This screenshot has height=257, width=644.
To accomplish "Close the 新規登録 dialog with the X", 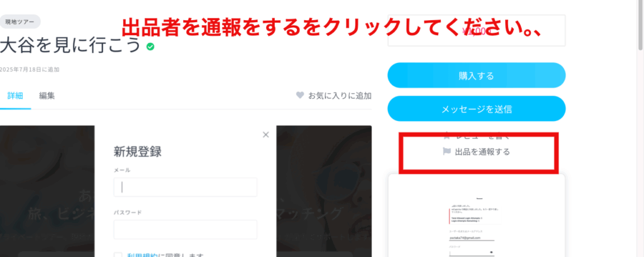I will coord(266,134).
